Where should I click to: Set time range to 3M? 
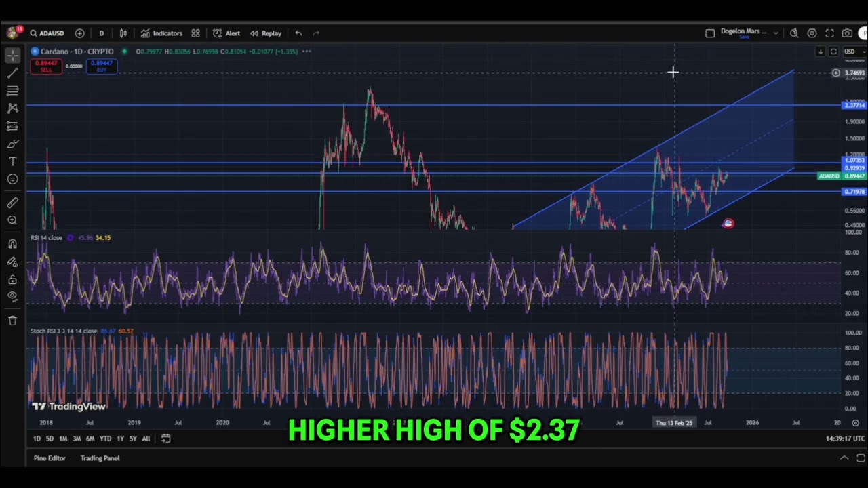click(77, 439)
